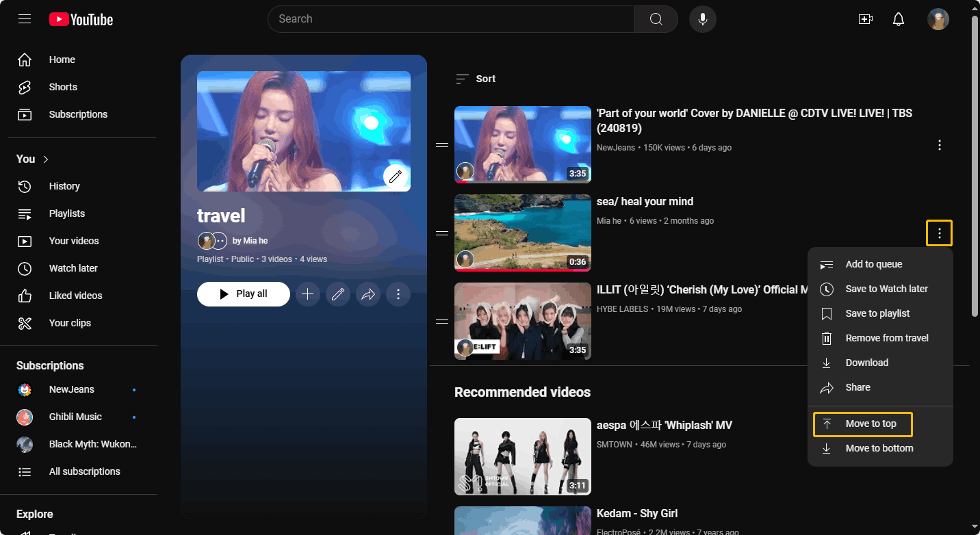Click the travel playlist title
Image resolution: width=980 pixels, height=535 pixels.
point(221,216)
